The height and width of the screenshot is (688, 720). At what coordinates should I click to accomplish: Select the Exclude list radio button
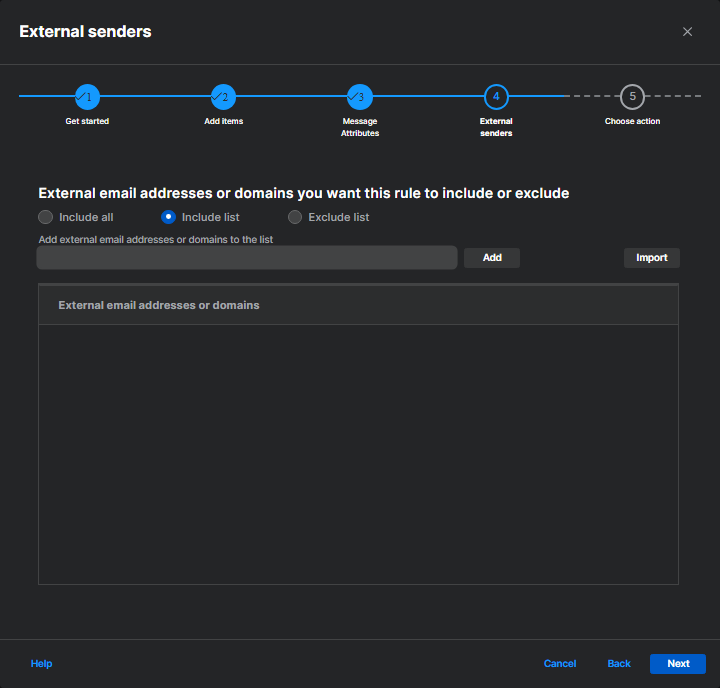tap(295, 217)
